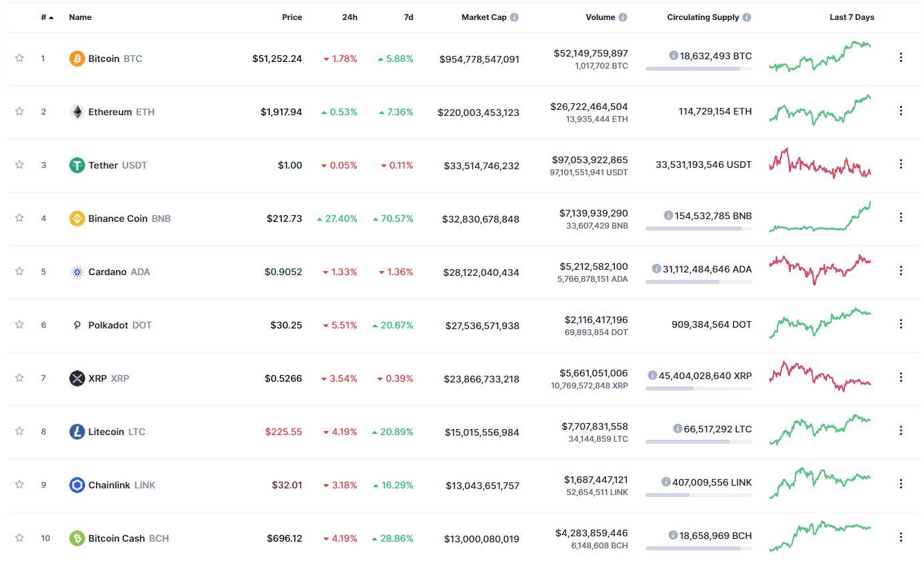Click the Litecoin coin logo icon
The height and width of the screenshot is (563, 924).
click(x=77, y=432)
